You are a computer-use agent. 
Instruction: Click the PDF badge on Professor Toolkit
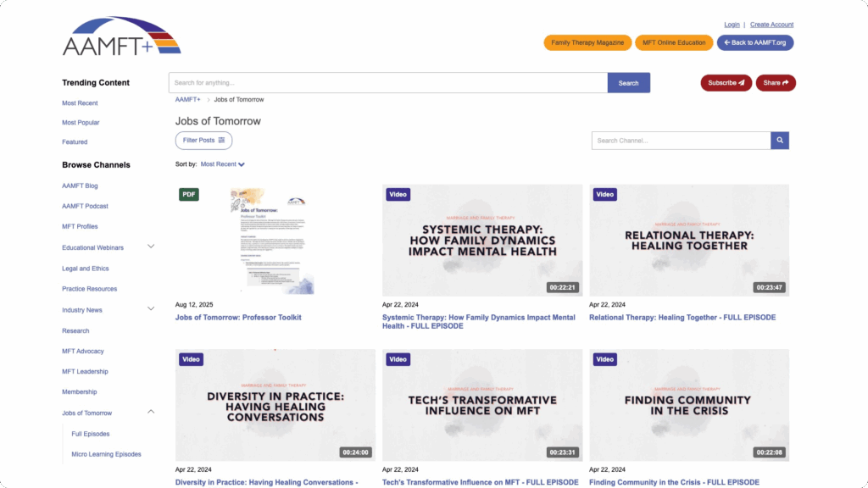(189, 194)
